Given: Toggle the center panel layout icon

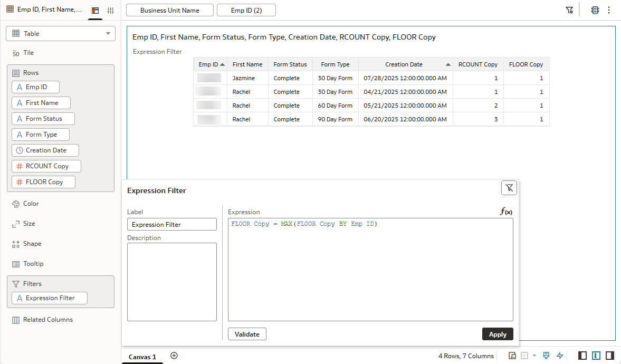Looking at the screenshot, I should 596,355.
